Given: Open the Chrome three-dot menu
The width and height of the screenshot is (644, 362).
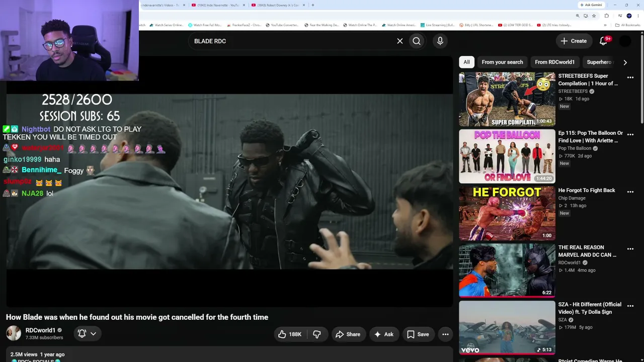Looking at the screenshot, I should pos(638,16).
